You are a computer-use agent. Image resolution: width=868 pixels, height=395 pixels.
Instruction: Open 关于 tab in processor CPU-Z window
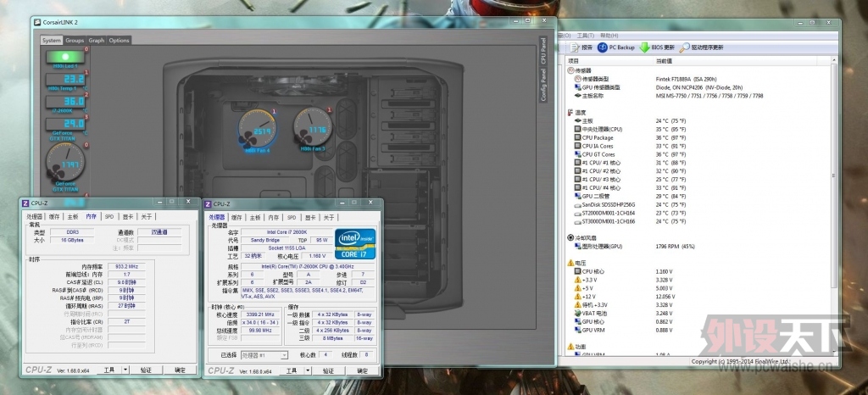coord(329,217)
